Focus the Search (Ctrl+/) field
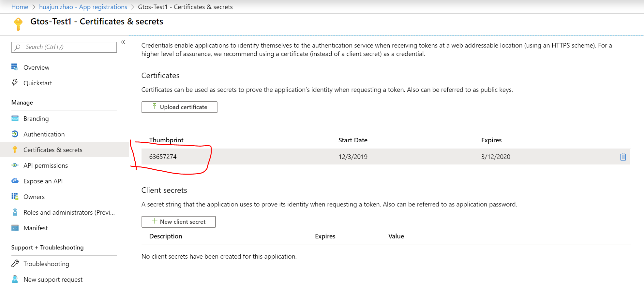The width and height of the screenshot is (644, 299). [64, 47]
